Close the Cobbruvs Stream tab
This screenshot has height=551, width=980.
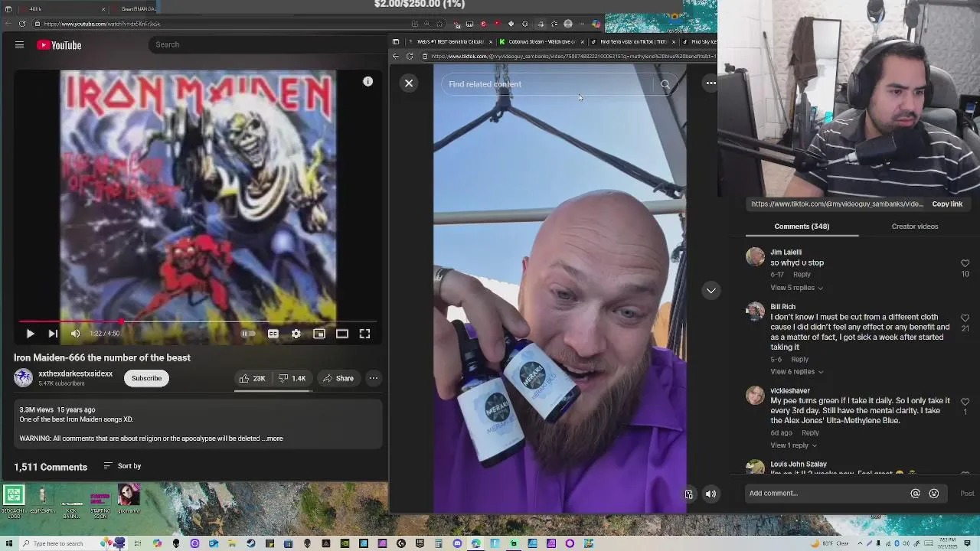[583, 41]
